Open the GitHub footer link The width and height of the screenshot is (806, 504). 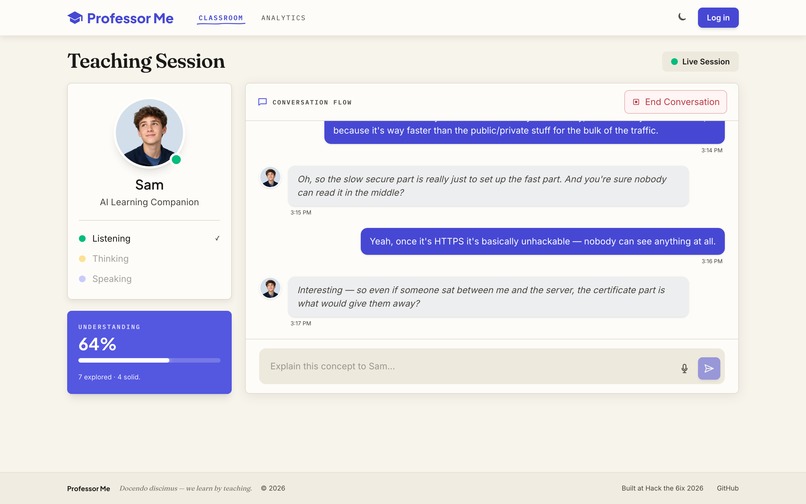tap(727, 488)
